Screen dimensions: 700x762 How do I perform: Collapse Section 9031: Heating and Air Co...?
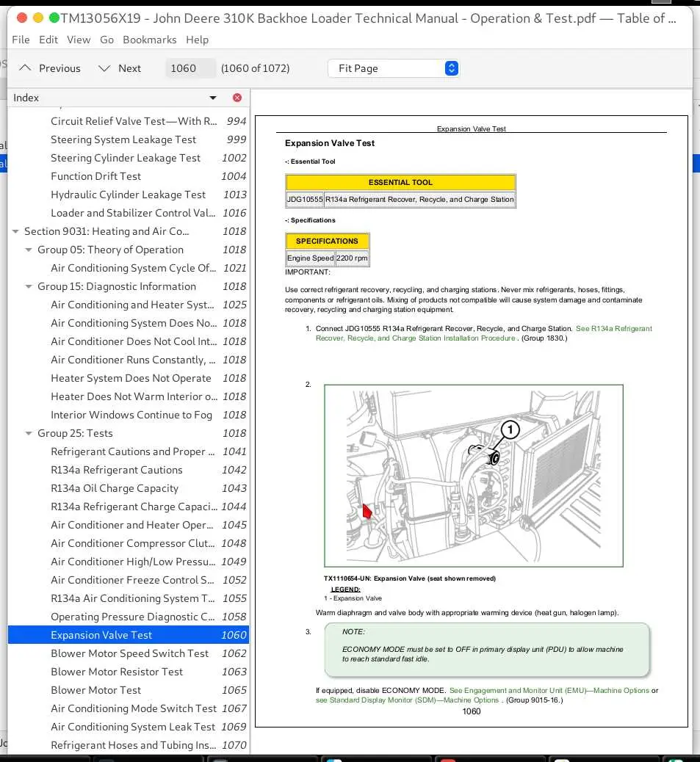[x=15, y=232]
